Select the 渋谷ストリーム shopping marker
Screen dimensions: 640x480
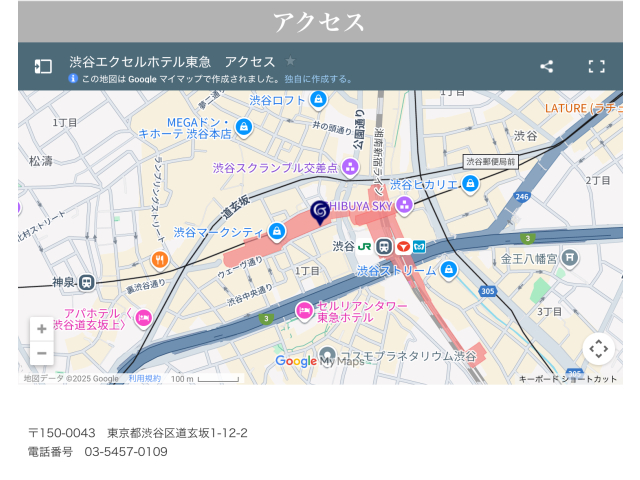[449, 270]
